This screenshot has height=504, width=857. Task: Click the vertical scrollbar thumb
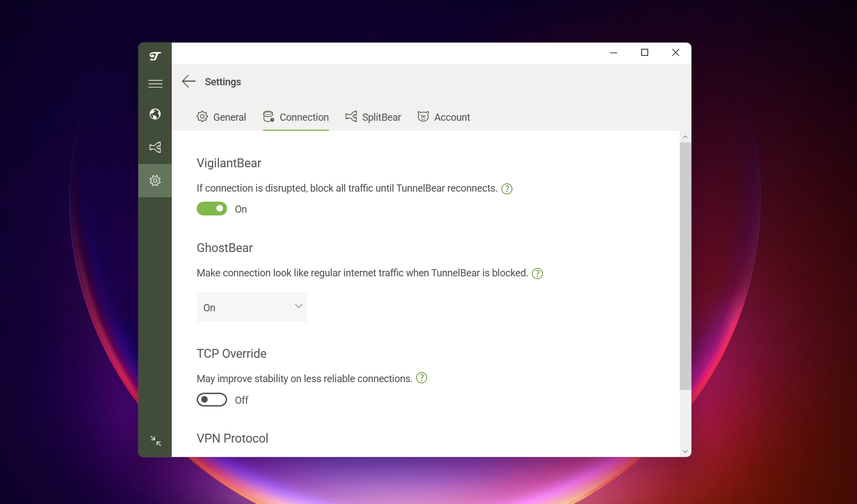pyautogui.click(x=685, y=266)
